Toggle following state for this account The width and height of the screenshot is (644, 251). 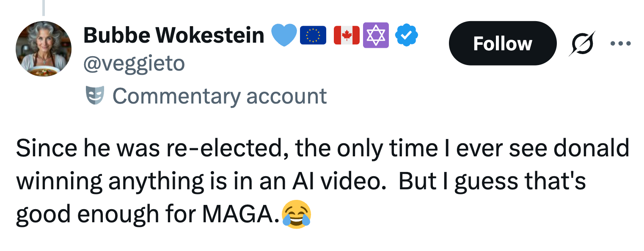503,43
